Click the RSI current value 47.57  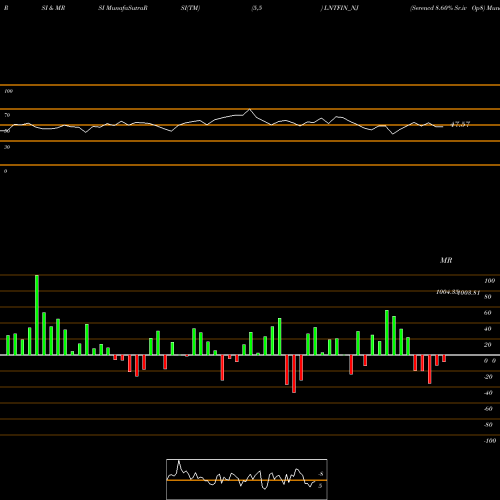pos(460,124)
